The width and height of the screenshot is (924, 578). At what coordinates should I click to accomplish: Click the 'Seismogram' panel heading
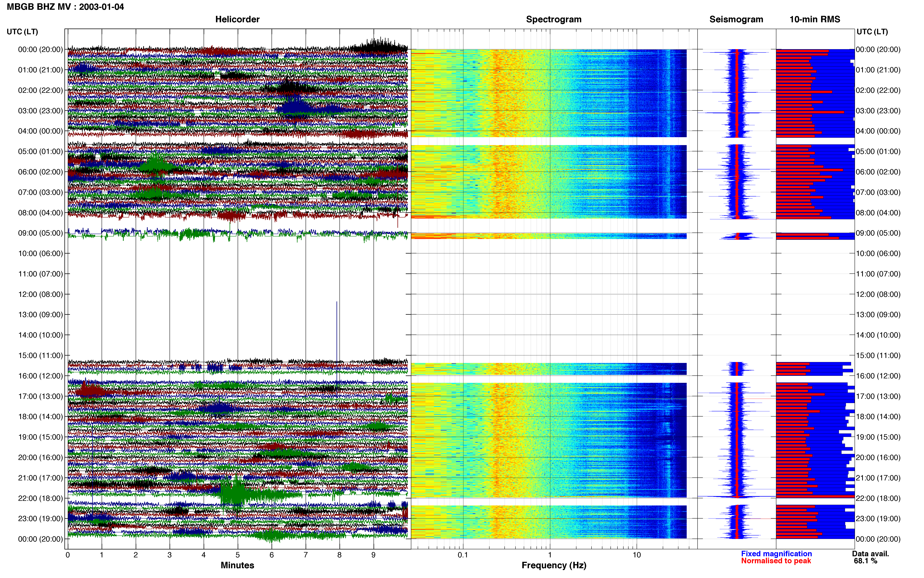(x=736, y=20)
